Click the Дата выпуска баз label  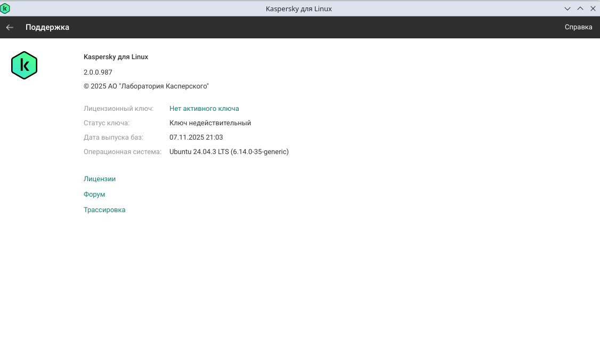(x=113, y=137)
